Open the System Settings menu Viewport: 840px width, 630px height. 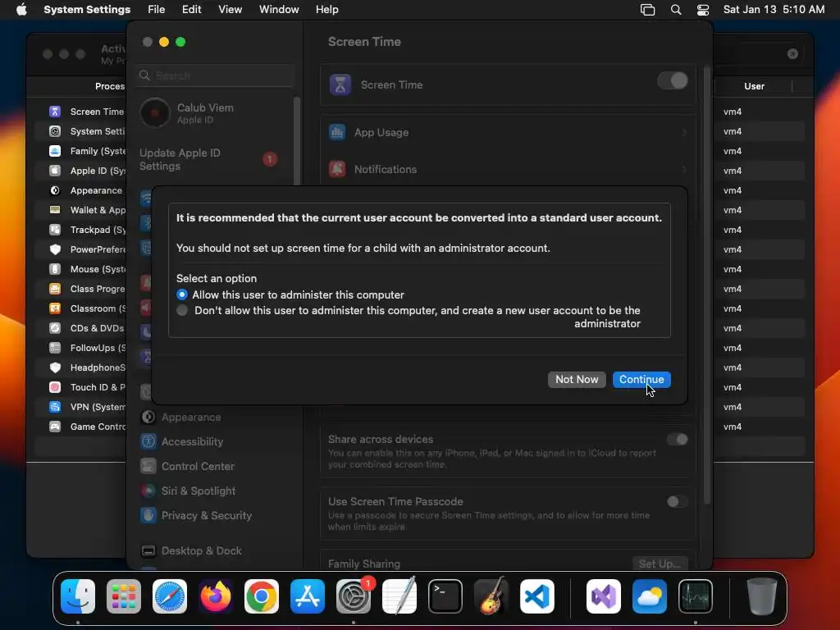(x=87, y=10)
